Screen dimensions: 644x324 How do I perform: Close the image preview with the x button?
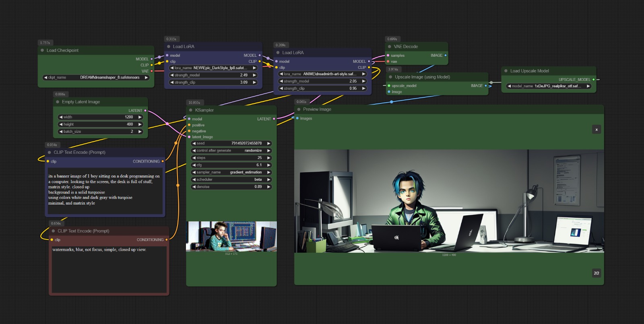pyautogui.click(x=597, y=129)
